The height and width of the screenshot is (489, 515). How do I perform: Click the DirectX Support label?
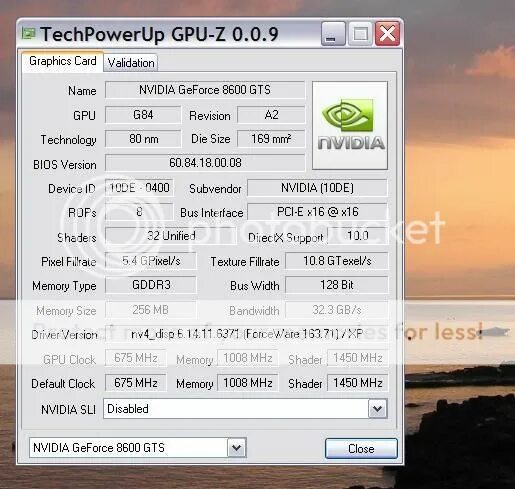(286, 238)
